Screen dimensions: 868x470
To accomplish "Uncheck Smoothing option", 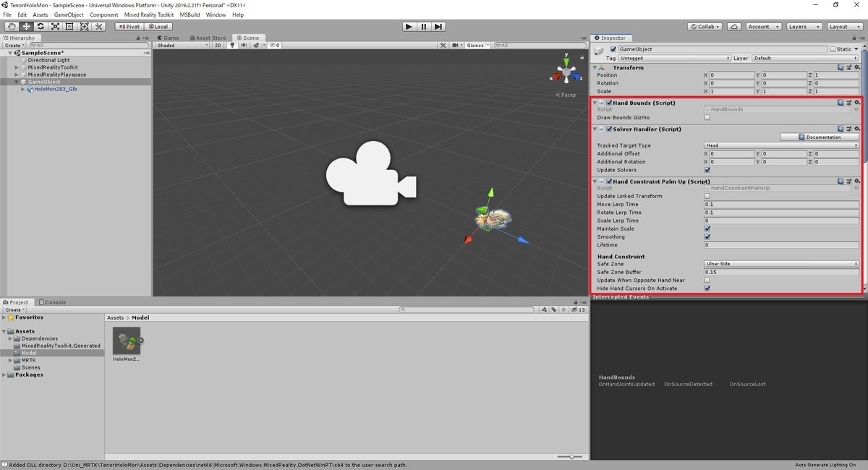I will (x=707, y=236).
